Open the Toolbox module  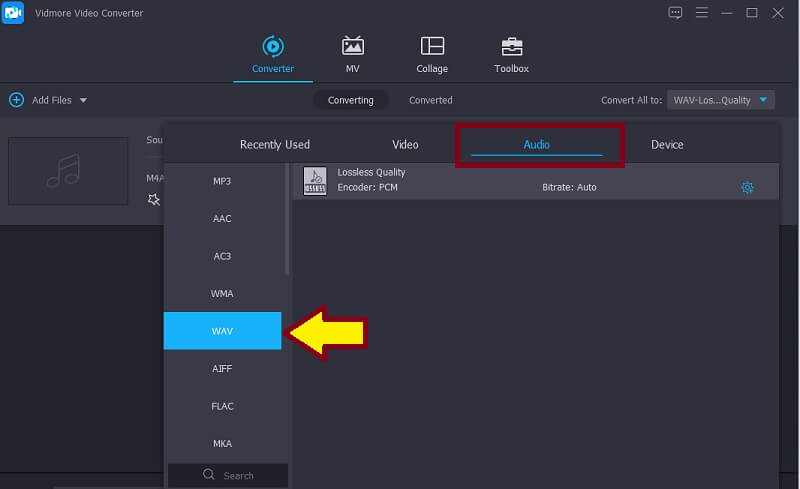[511, 47]
